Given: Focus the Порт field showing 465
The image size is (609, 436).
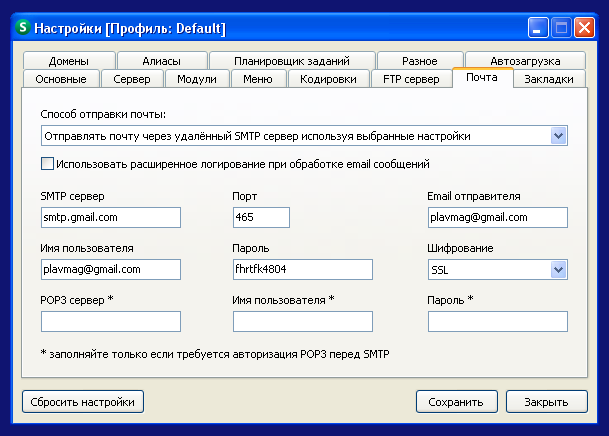Looking at the screenshot, I should click(x=260, y=217).
